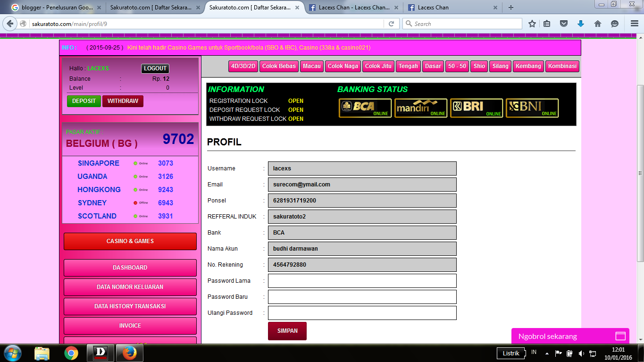
Task: Open the Kembang game menu
Action: 528,66
